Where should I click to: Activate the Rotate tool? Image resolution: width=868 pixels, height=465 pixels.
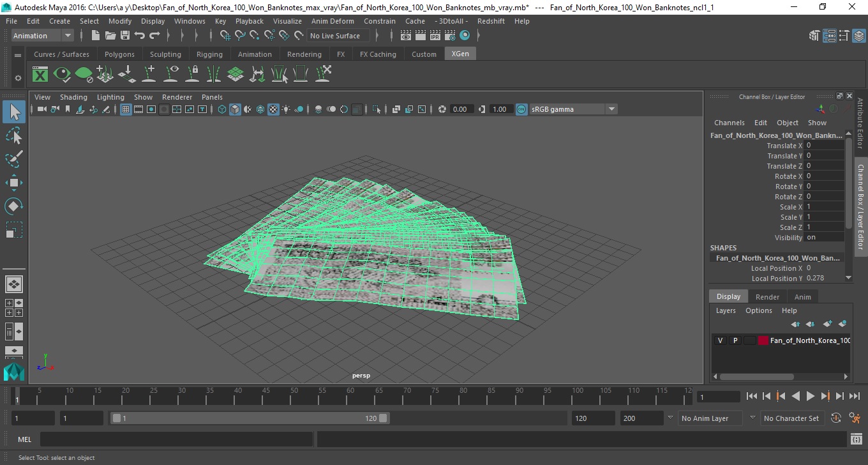click(x=14, y=206)
